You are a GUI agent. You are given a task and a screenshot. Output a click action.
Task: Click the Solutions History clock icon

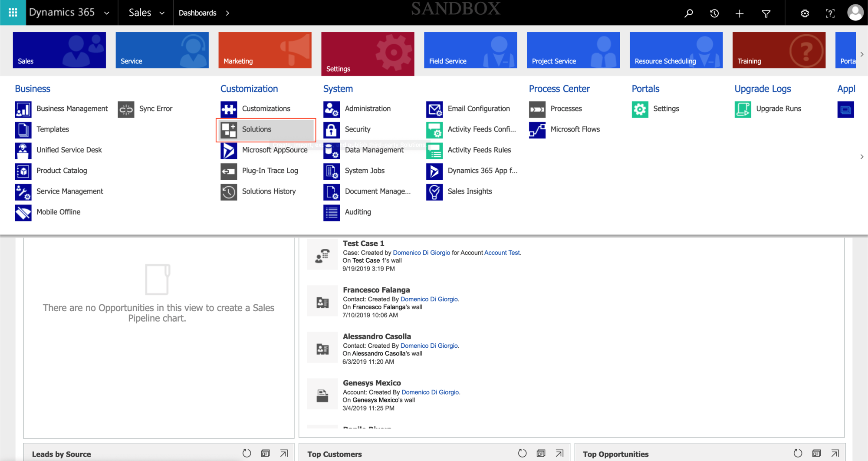(229, 192)
